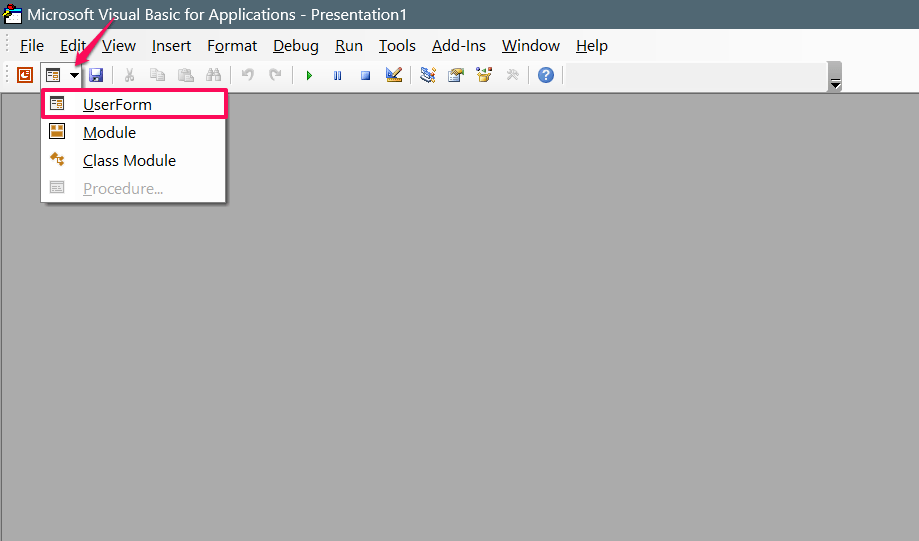This screenshot has width=919, height=541.
Task: Click the toolbar position status field
Action: point(695,75)
